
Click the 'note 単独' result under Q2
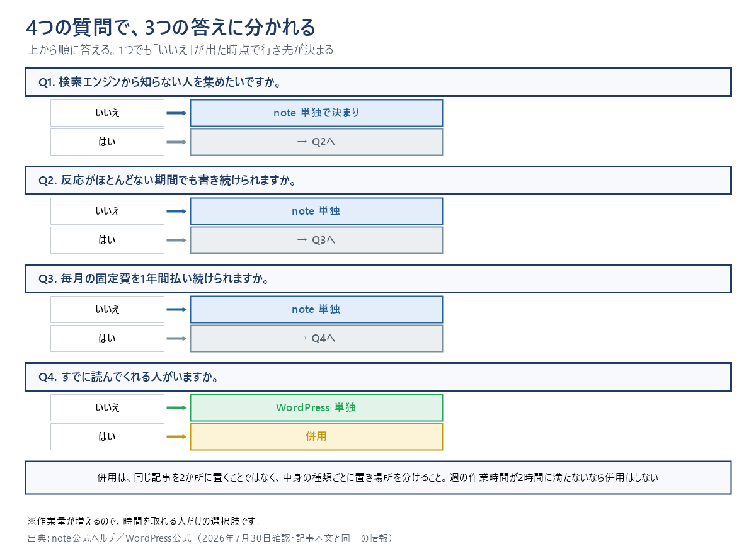pyautogui.click(x=316, y=211)
